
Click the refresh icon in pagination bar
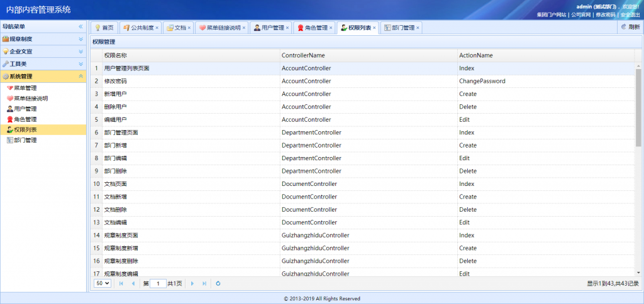click(x=218, y=283)
